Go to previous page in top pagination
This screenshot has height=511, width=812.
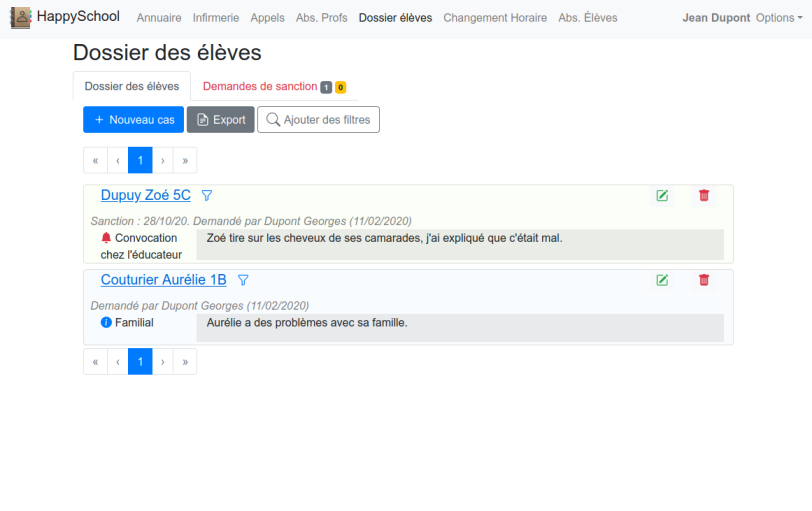click(118, 160)
